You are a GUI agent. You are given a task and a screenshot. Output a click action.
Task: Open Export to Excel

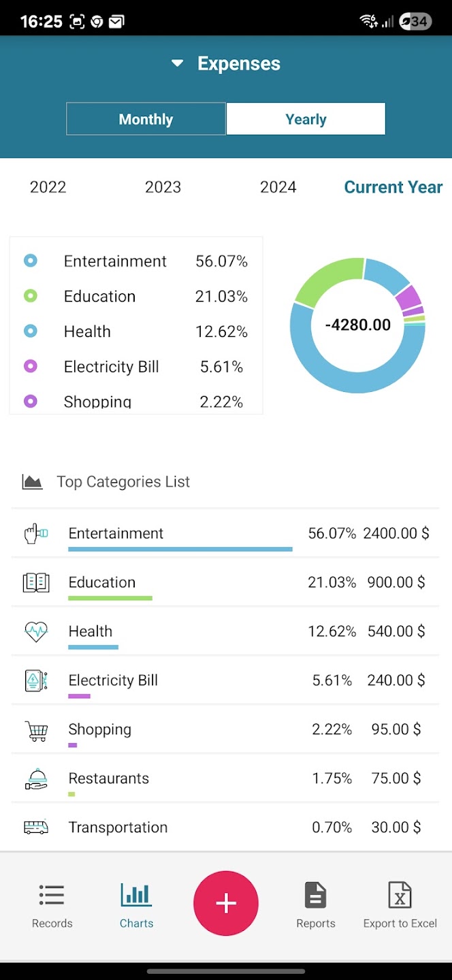click(x=400, y=905)
